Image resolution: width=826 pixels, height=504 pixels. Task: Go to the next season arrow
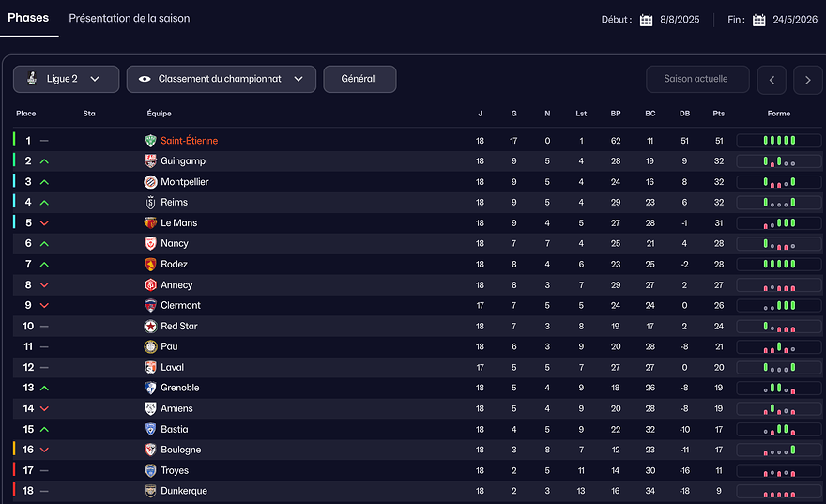(807, 80)
